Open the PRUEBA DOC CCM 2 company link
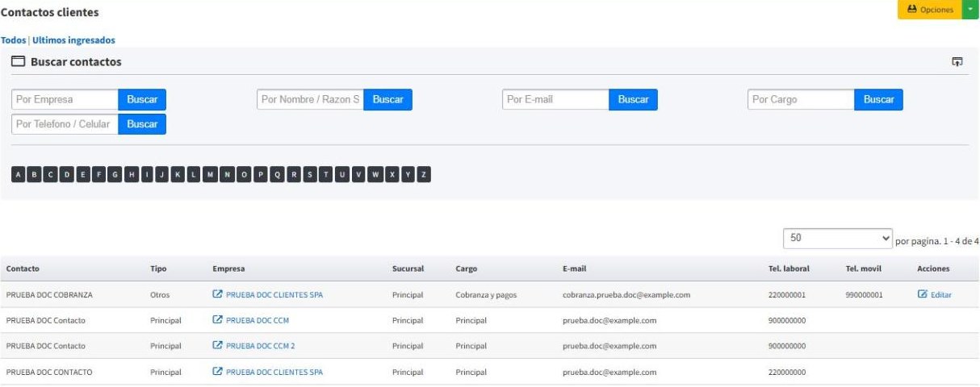Screen dimensions: 980x387 pyautogui.click(x=261, y=346)
